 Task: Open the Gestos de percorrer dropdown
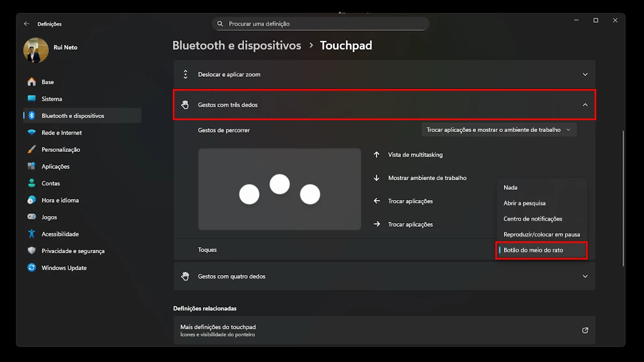499,130
